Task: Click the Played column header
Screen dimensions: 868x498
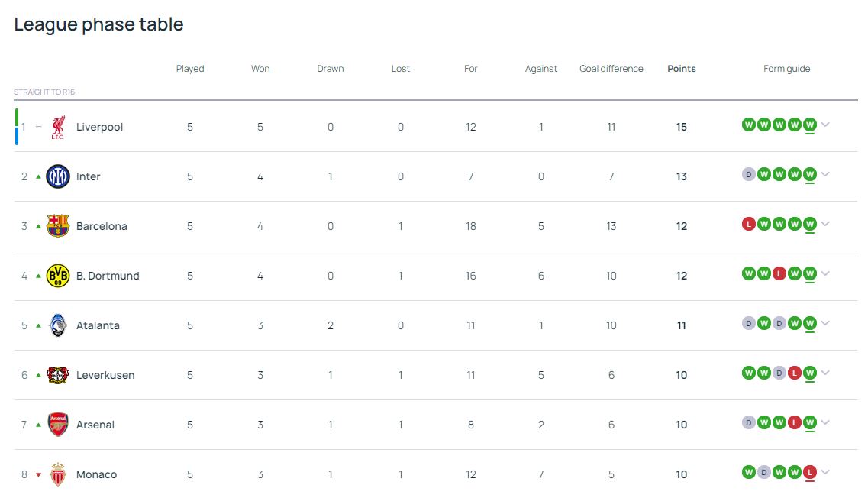Action: [190, 69]
